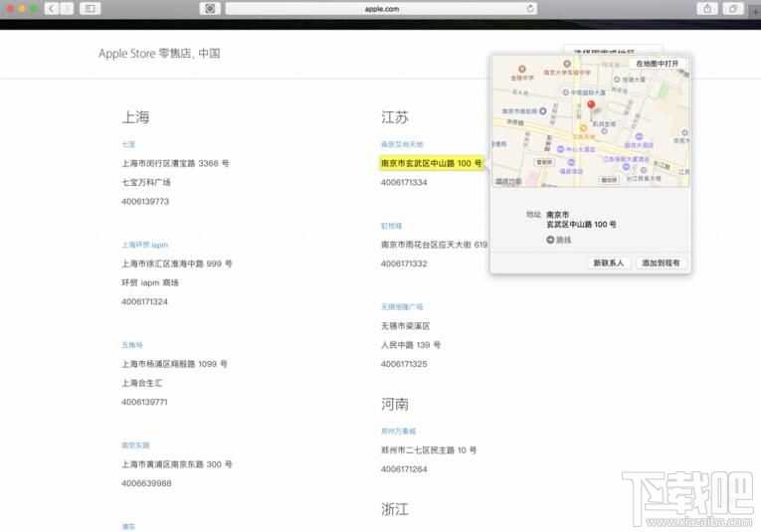This screenshot has height=532, width=761.
Task: Click address 郑州市二七区民主路 10 号
Action: point(429,450)
